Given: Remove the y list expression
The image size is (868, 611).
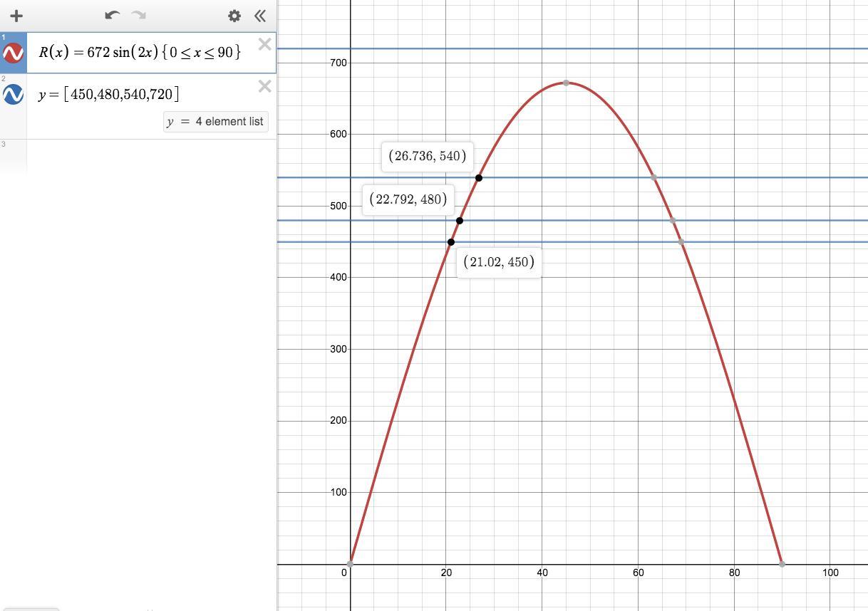Looking at the screenshot, I should click(x=264, y=86).
